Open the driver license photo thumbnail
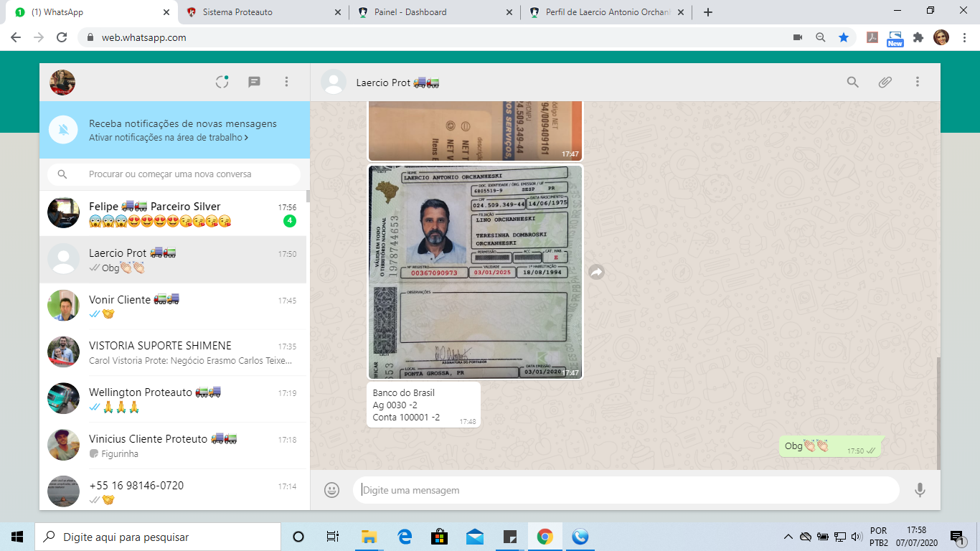Image resolution: width=980 pixels, height=551 pixels. (x=475, y=272)
